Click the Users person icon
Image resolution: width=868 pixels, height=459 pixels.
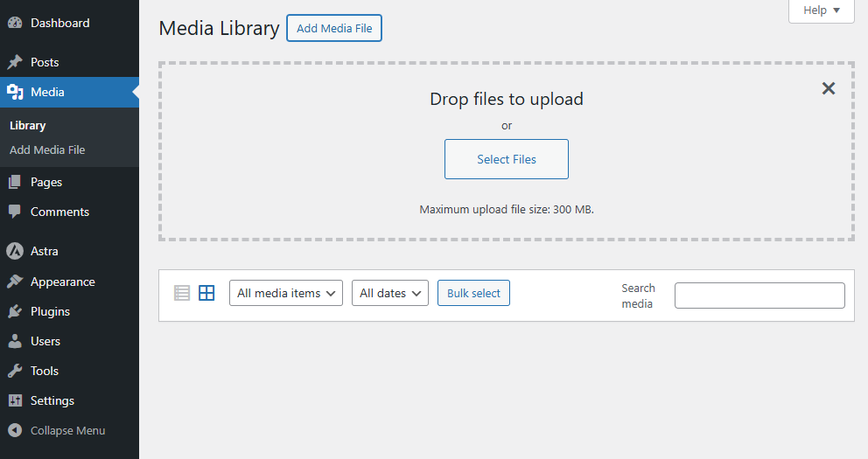tap(15, 341)
